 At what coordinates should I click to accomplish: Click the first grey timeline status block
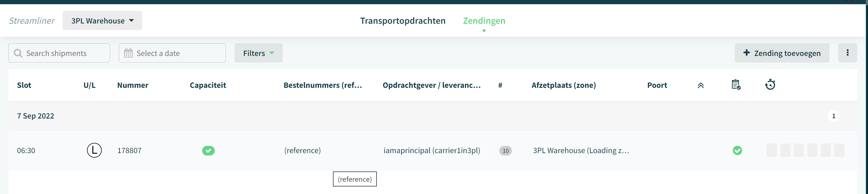tap(772, 150)
